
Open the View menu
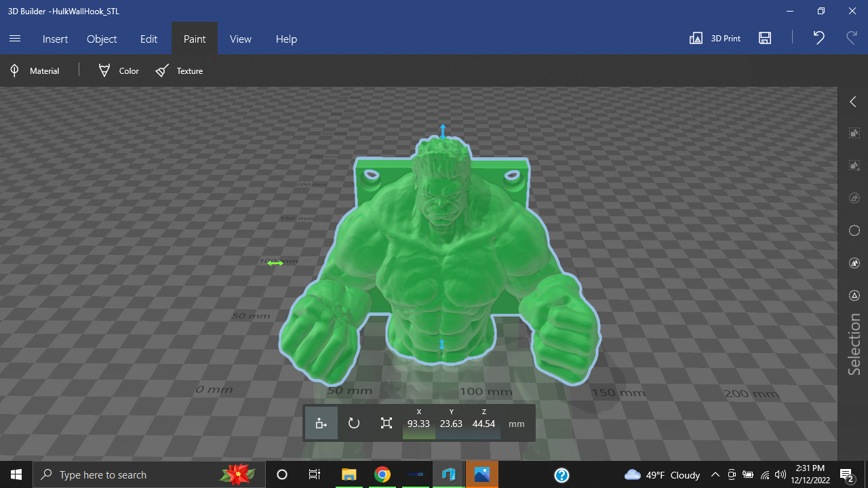pos(241,39)
